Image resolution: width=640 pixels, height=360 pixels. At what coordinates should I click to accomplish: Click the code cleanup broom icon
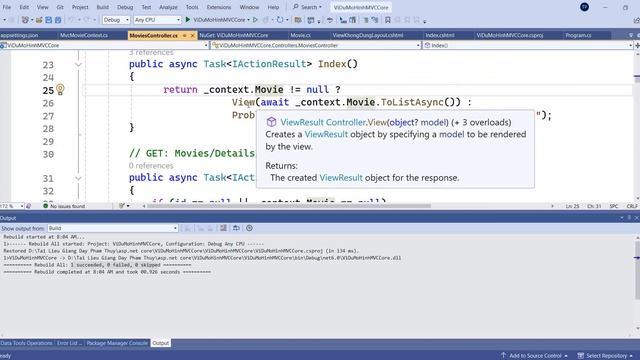coord(122,206)
